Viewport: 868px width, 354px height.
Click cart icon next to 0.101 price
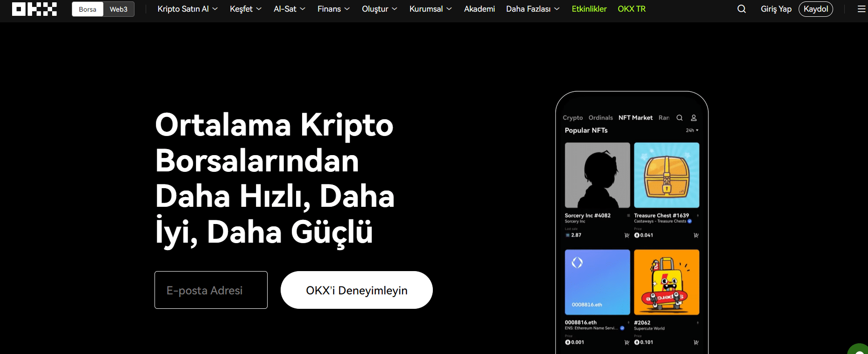pos(696,342)
